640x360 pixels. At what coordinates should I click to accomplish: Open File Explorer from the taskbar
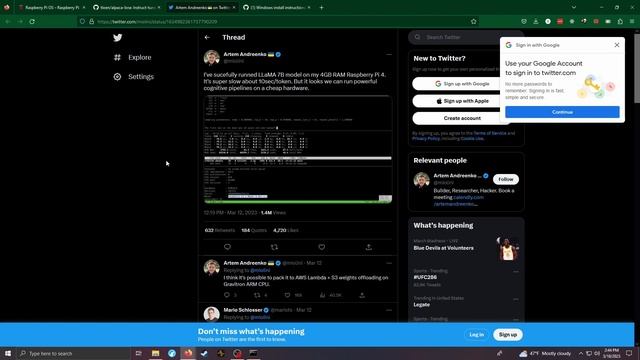(x=156, y=353)
